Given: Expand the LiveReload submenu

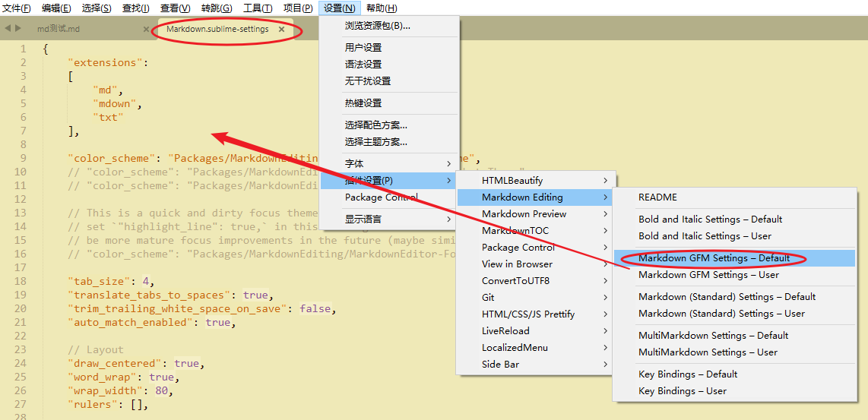Looking at the screenshot, I should (534, 330).
